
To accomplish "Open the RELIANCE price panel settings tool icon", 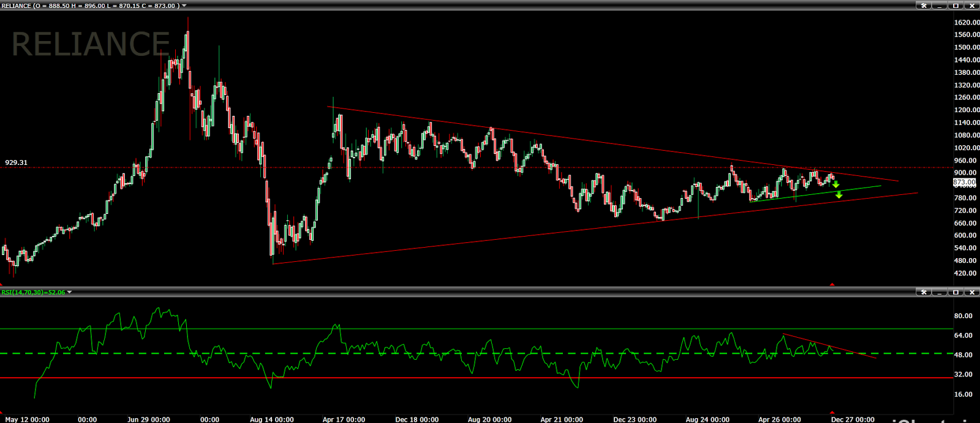I will pyautogui.click(x=924, y=6).
